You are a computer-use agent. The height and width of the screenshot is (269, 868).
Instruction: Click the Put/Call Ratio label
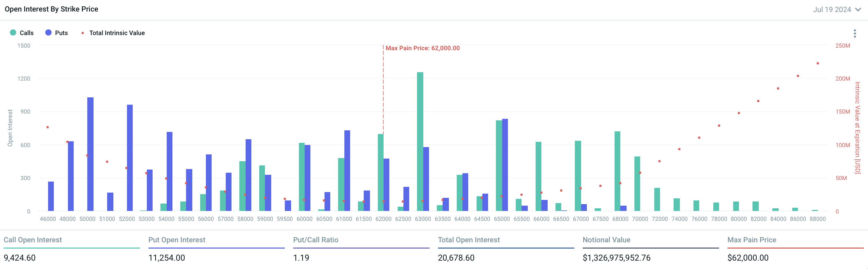(315, 240)
